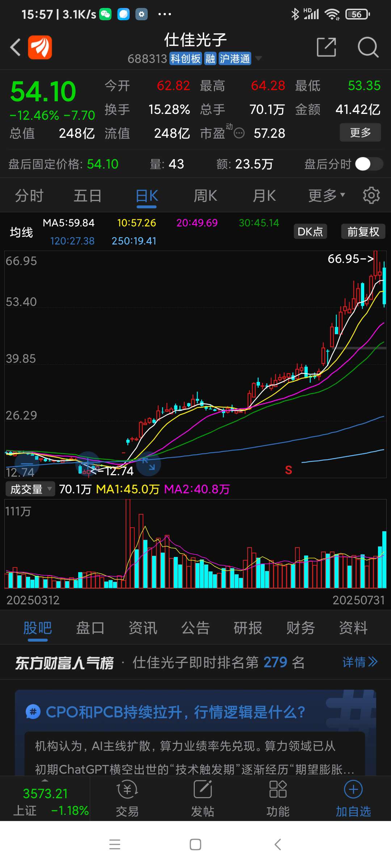Open the topic summary text 机构认为
Screen dimensions: 391x868
coord(194,758)
